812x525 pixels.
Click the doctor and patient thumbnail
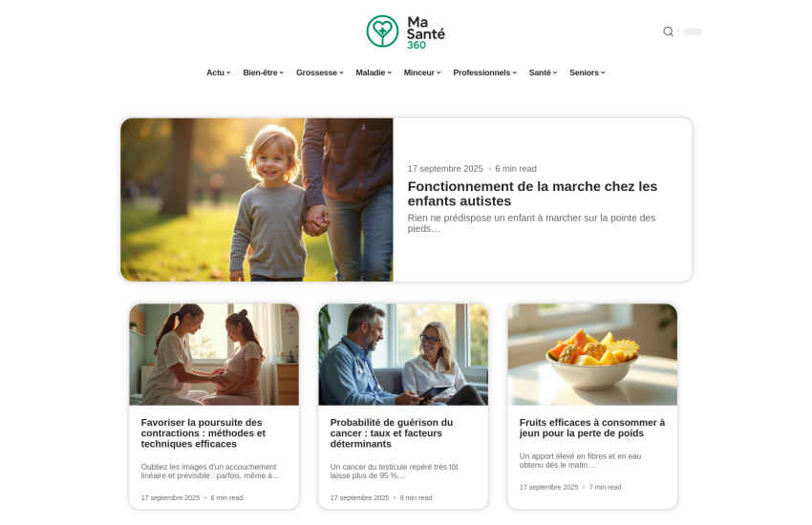click(403, 354)
